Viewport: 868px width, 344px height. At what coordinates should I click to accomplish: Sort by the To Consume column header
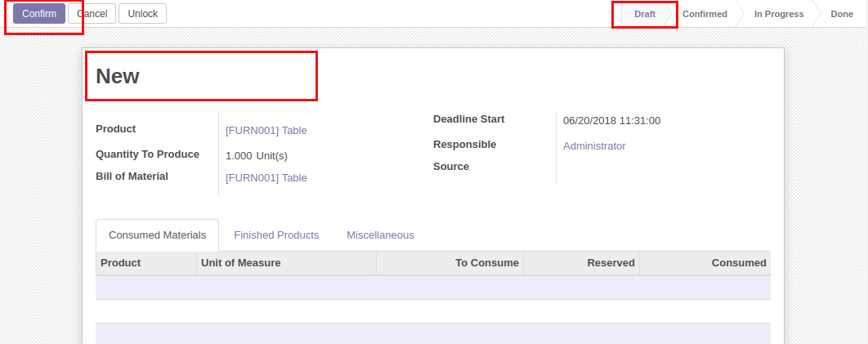[x=486, y=263]
